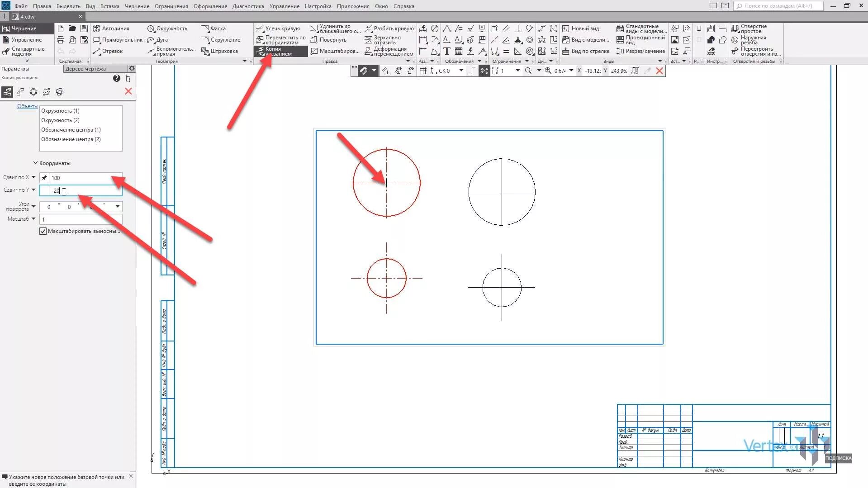The height and width of the screenshot is (488, 868).
Task: Click the Объекты link
Action: (27, 106)
